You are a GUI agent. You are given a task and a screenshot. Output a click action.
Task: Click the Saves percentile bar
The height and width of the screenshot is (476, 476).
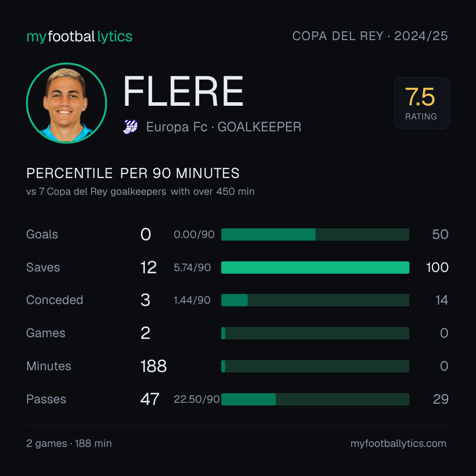coord(315,268)
